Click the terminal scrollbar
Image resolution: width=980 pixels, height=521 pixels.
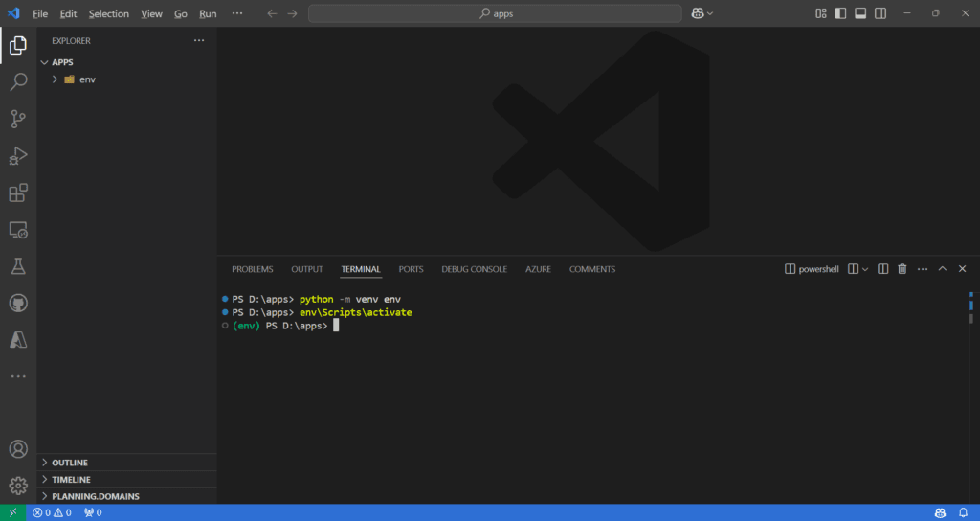point(971,307)
